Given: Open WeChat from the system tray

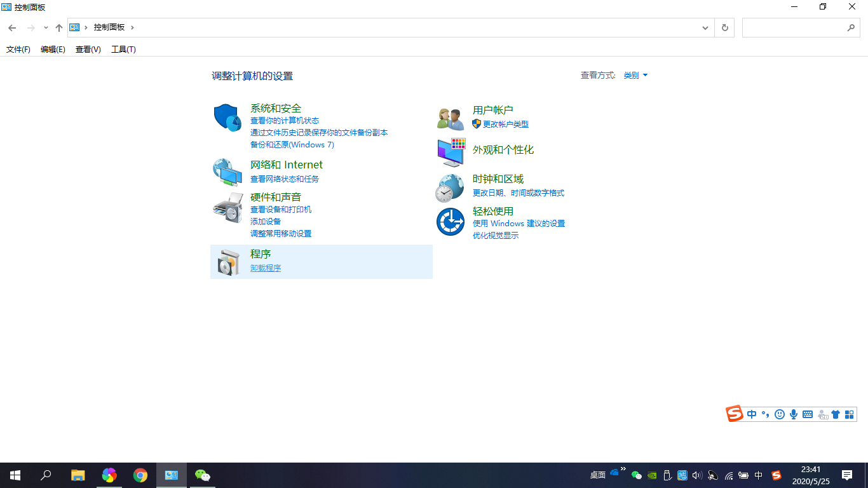Looking at the screenshot, I should coord(636,475).
